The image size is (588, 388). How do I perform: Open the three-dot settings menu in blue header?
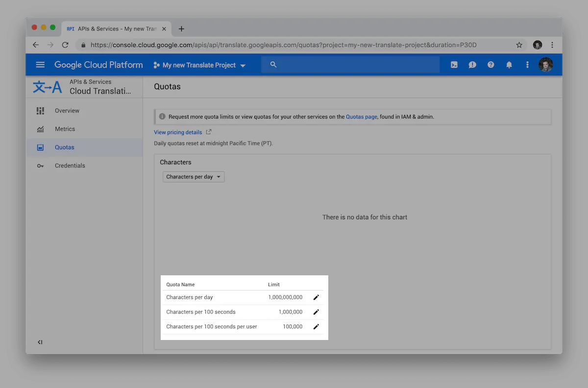tap(527, 65)
